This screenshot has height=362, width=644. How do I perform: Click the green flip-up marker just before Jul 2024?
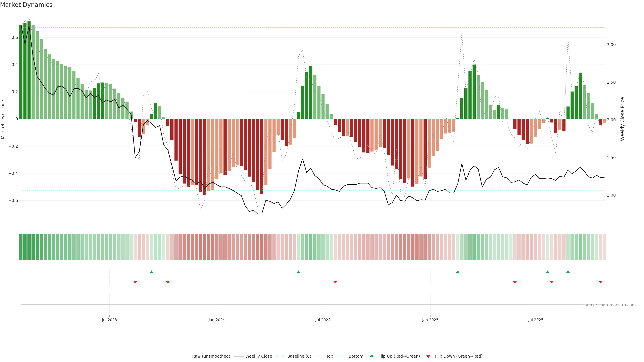click(x=299, y=272)
